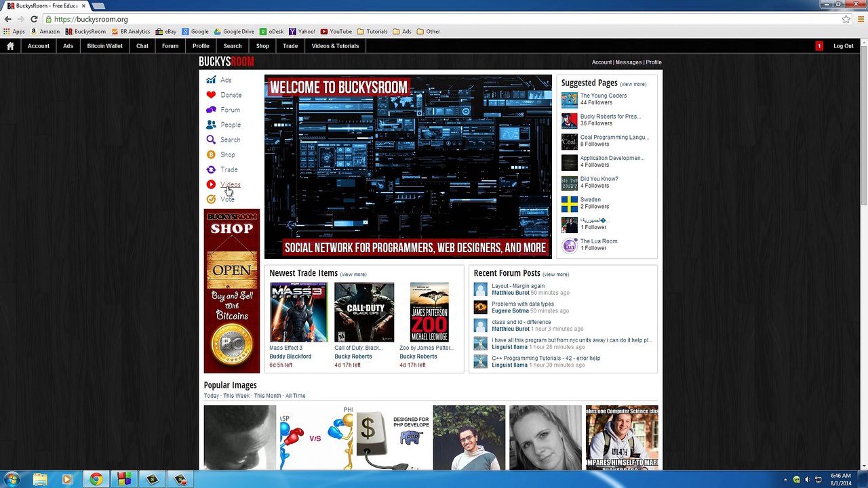The width and height of the screenshot is (868, 488).
Task: Click the Windows Start button
Action: point(12,479)
